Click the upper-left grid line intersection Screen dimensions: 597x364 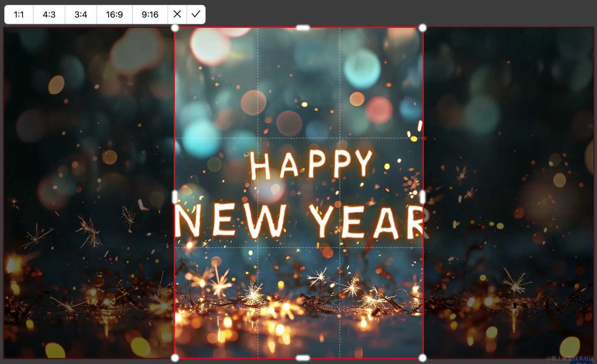coord(258,138)
